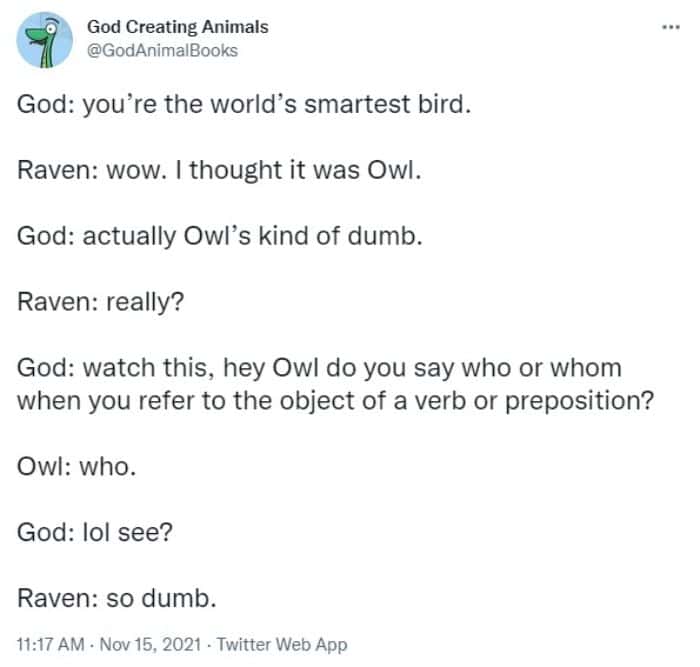700x667 pixels.
Task: Click the "Raven: so dumb." line
Action: coord(117,599)
